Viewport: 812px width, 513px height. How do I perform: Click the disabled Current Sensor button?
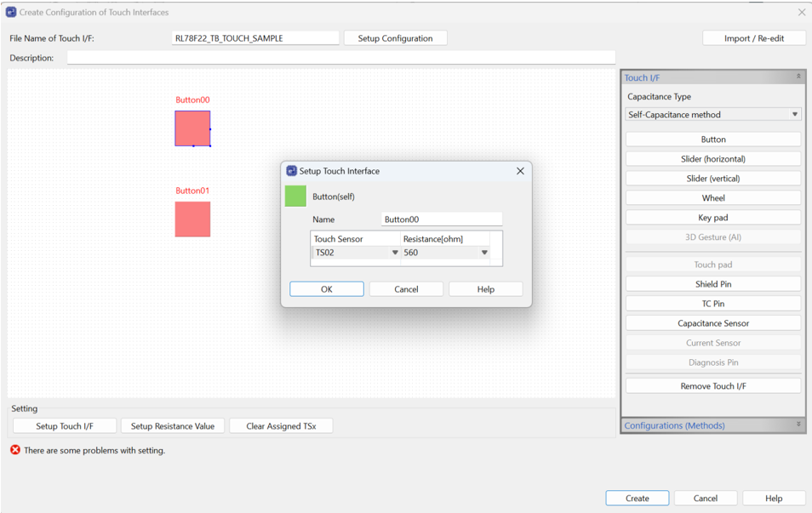[713, 343]
